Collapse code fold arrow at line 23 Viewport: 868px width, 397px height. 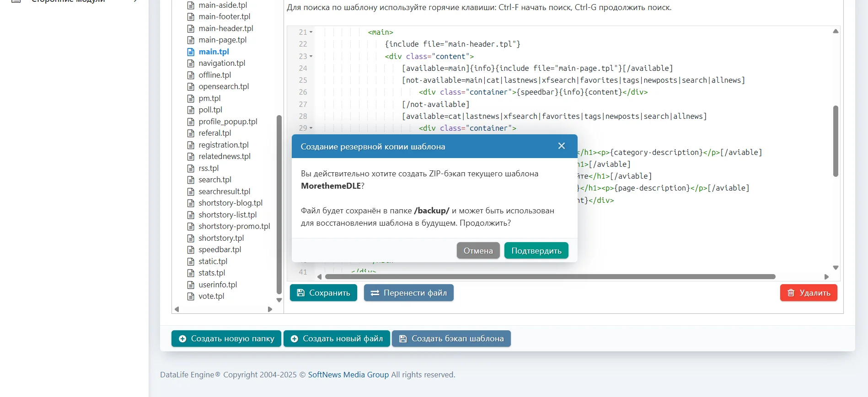pos(311,56)
